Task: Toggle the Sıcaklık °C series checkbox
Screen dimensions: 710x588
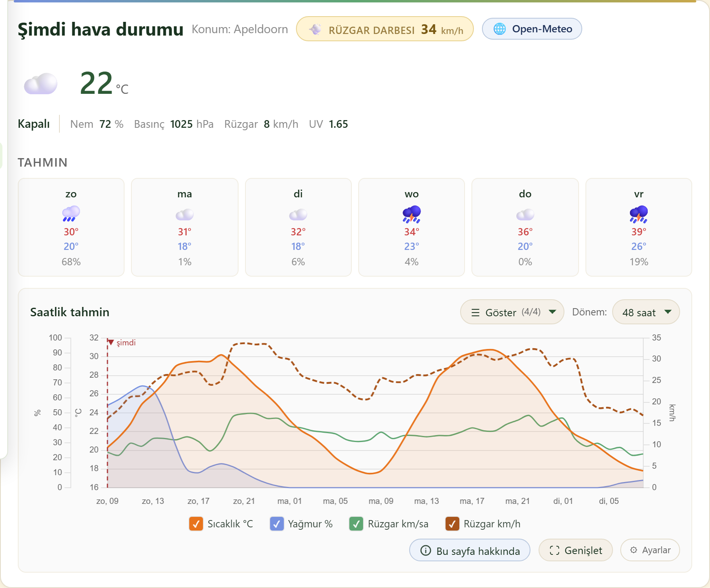Action: pyautogui.click(x=196, y=524)
